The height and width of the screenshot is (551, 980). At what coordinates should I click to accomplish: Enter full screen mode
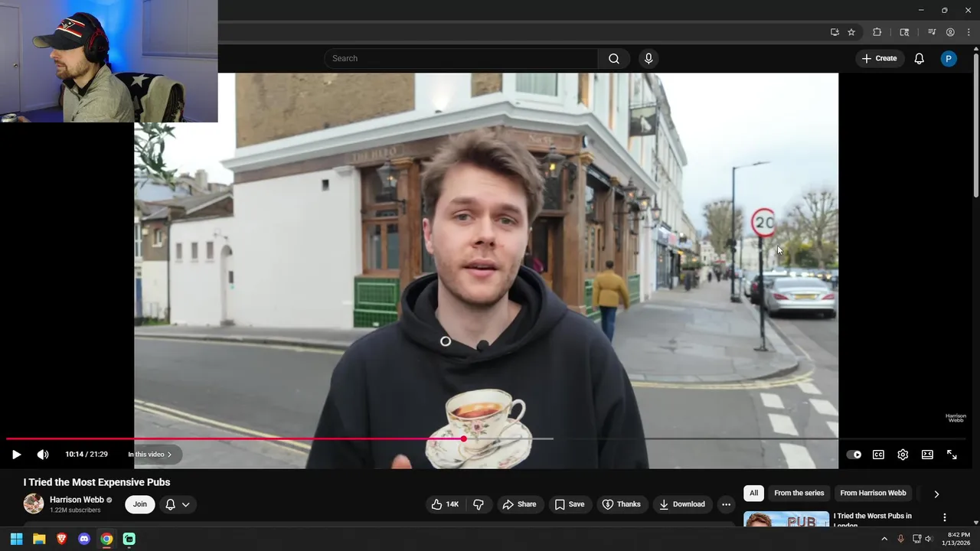[x=952, y=455]
